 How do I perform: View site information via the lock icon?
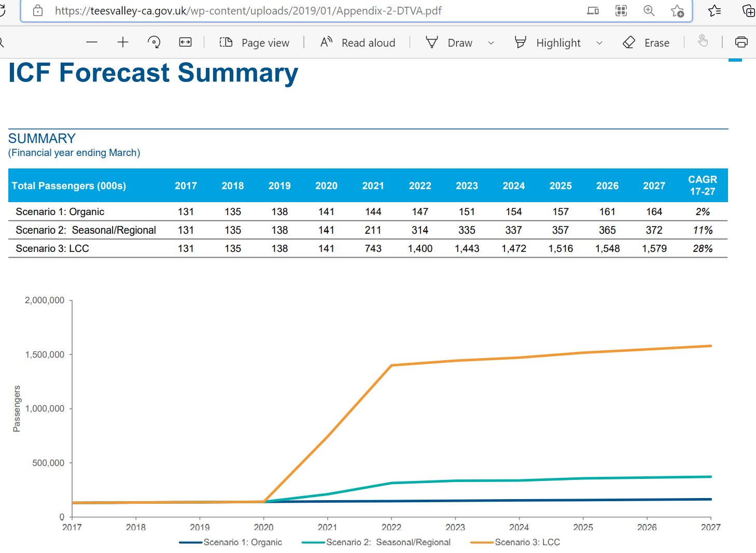(38, 11)
